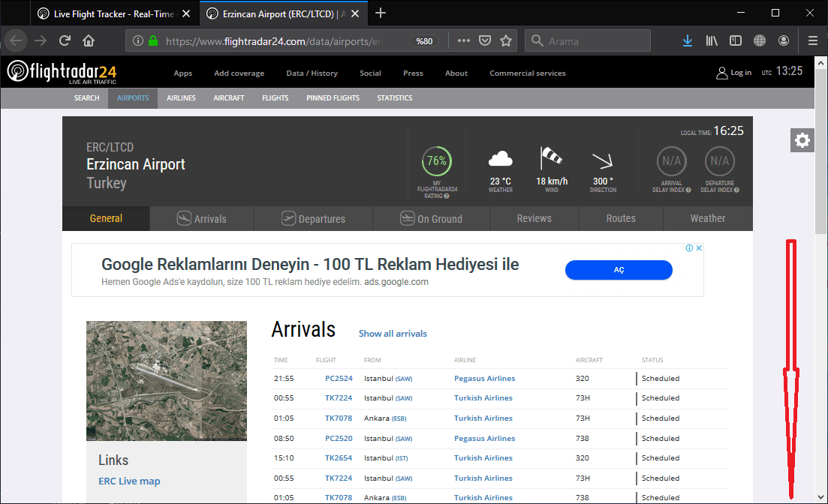This screenshot has height=504, width=828.
Task: Click the Erzincan airport satellite thumbnail
Action: click(166, 381)
